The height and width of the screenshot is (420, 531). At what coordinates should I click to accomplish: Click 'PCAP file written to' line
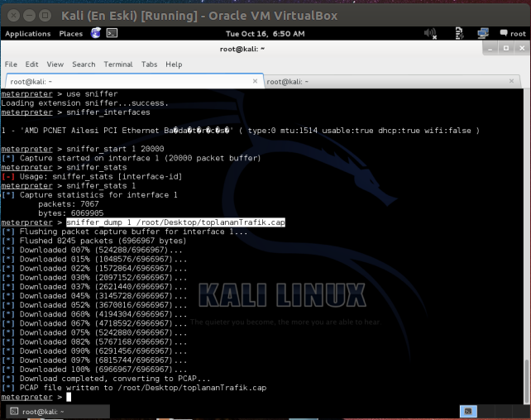coord(134,388)
